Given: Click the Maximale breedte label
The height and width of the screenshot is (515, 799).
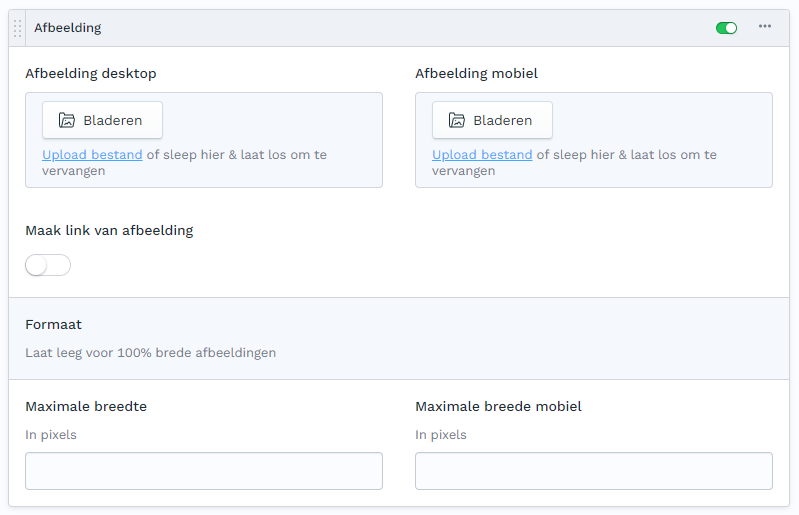Looking at the screenshot, I should pyautogui.click(x=86, y=406).
